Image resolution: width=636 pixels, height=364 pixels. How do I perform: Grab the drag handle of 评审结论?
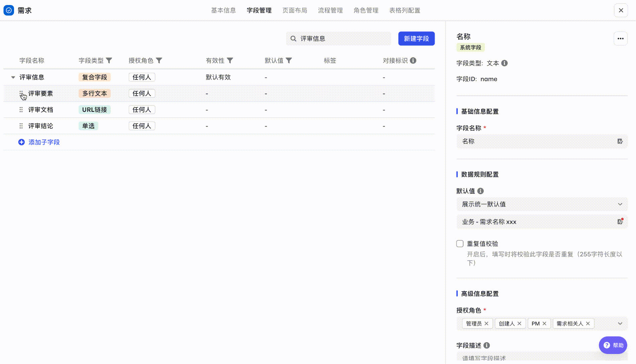tap(21, 126)
